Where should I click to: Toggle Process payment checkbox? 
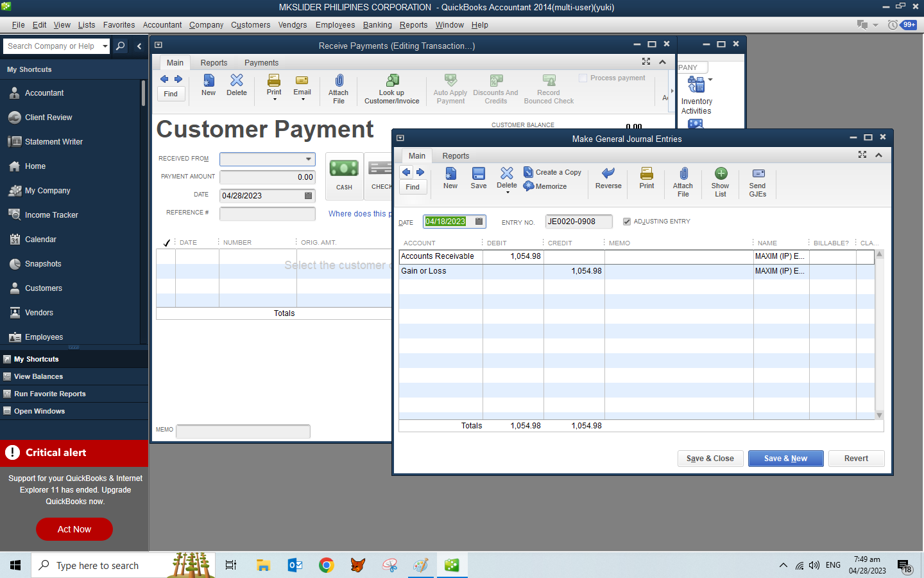point(583,78)
